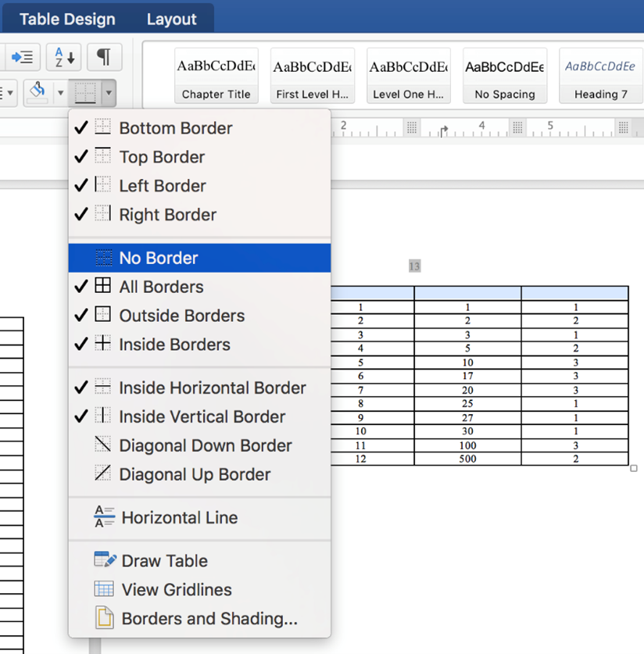Select View Gridlines option
The width and height of the screenshot is (644, 654).
click(199, 589)
